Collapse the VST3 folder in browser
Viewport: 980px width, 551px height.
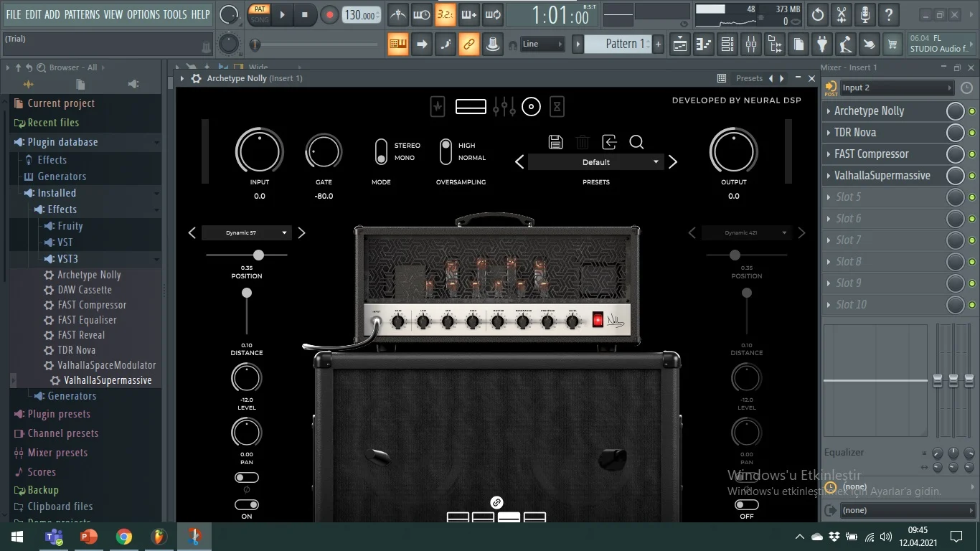click(68, 259)
